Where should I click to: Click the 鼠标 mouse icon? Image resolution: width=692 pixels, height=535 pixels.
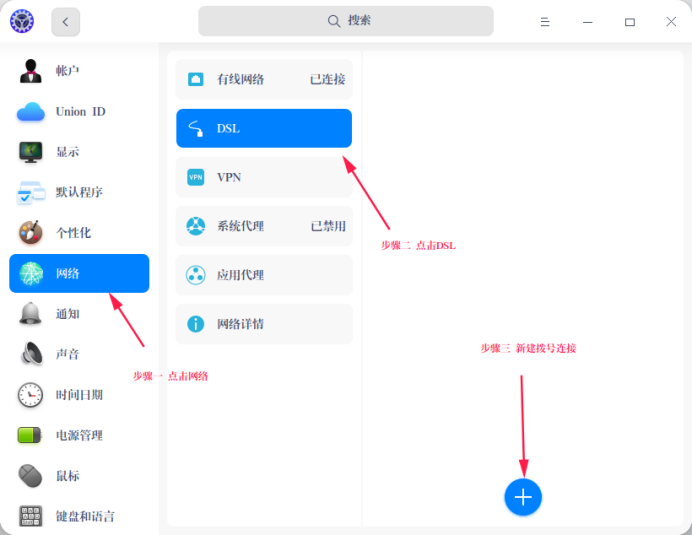30,476
